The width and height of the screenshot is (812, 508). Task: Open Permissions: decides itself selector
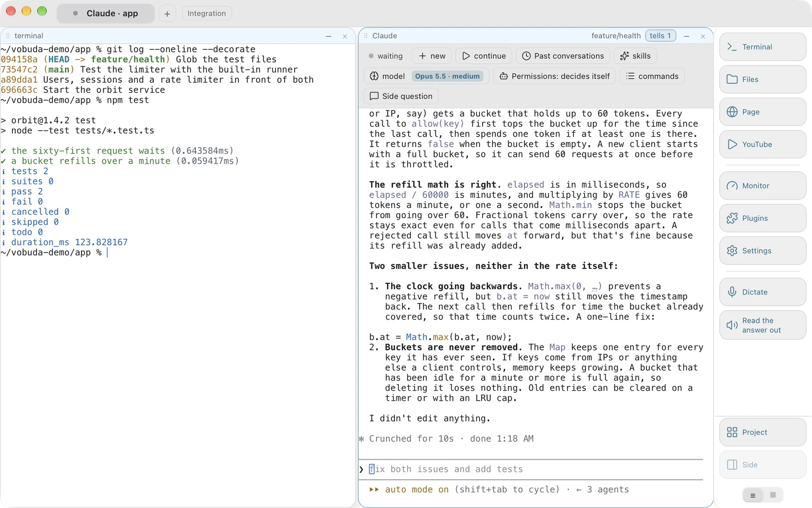(x=555, y=76)
